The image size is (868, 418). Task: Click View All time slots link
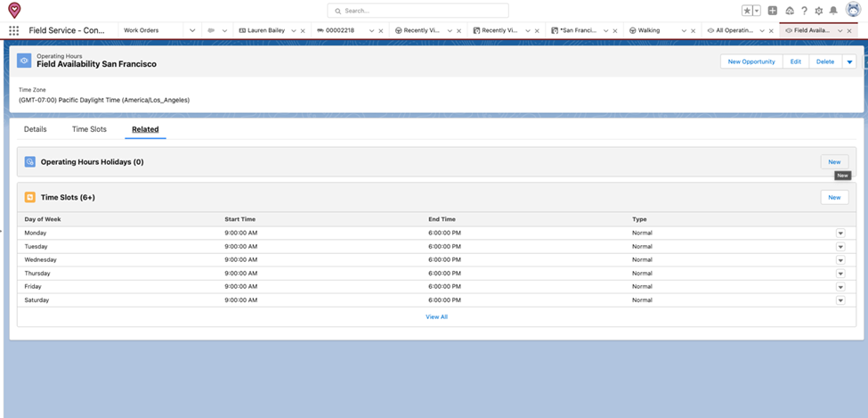tap(436, 316)
